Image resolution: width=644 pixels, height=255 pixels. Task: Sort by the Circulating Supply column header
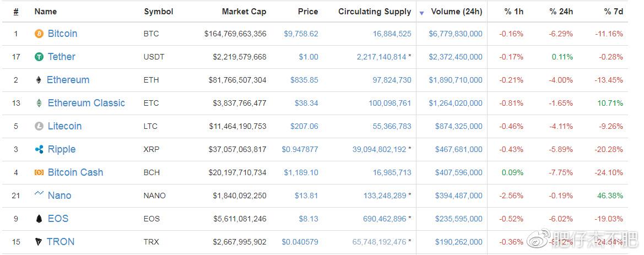(x=375, y=12)
